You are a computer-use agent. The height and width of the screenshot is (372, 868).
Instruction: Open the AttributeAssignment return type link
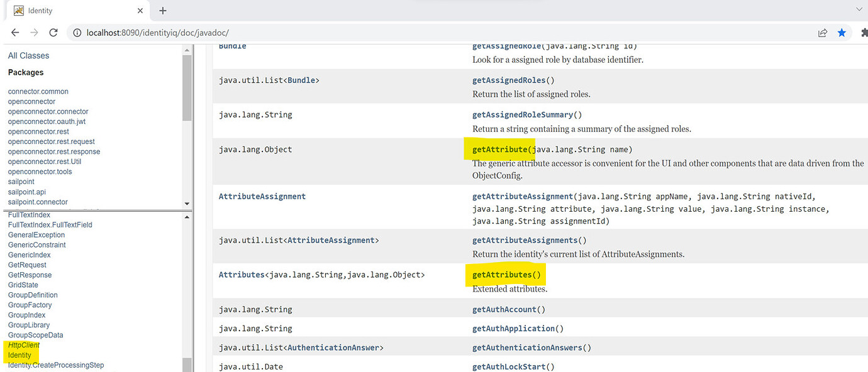click(262, 196)
